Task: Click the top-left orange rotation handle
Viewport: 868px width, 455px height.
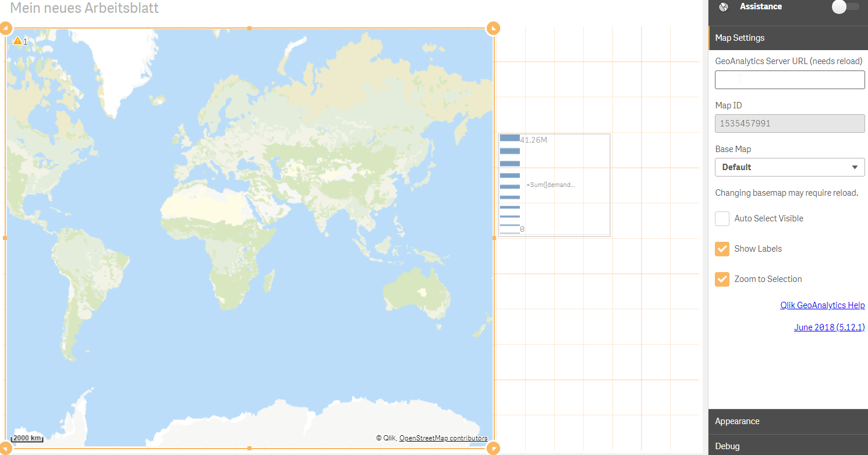Action: (6, 27)
